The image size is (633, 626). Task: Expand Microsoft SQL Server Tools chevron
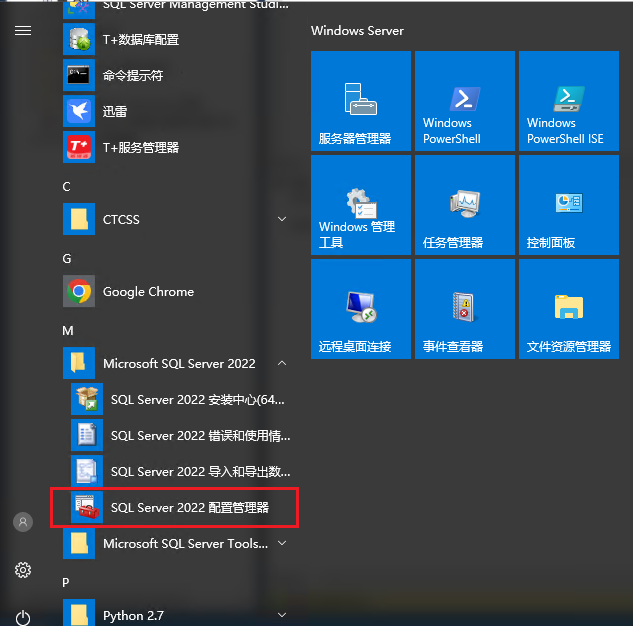click(282, 543)
